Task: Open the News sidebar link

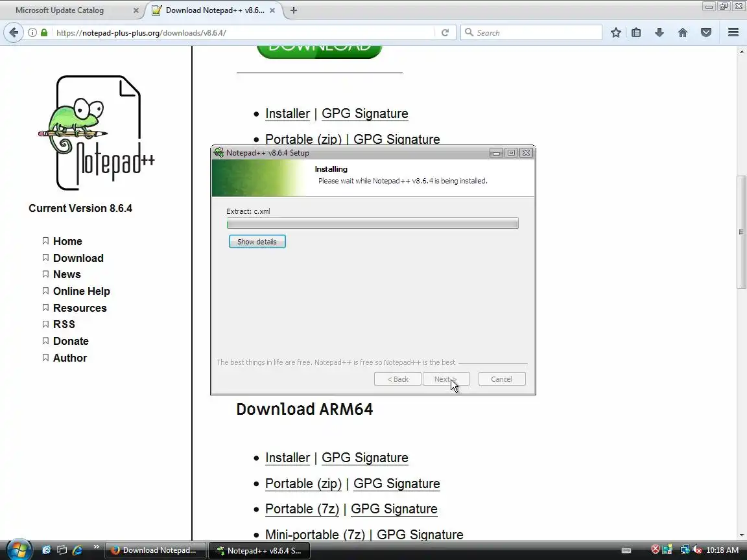Action: (67, 274)
